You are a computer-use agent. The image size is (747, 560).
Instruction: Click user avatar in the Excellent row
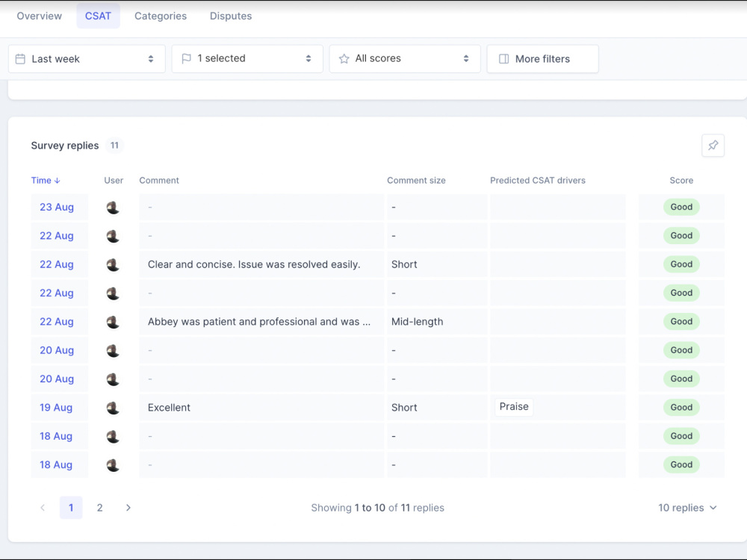(x=113, y=408)
